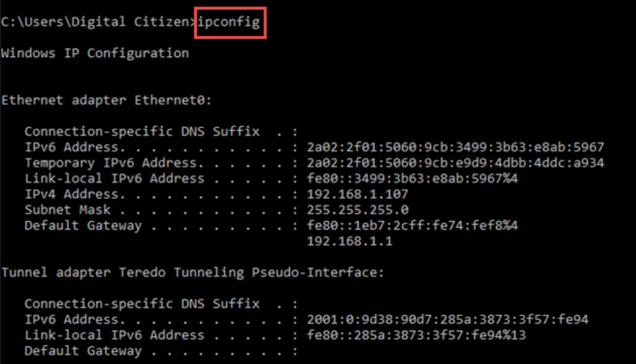The height and width of the screenshot is (364, 636).
Task: Click the Subnet Mask label
Action: click(67, 210)
